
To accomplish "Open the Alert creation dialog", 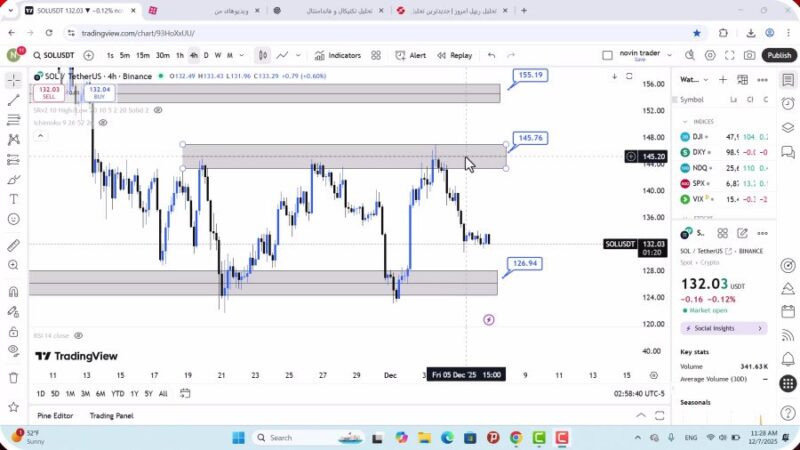I will pyautogui.click(x=411, y=56).
